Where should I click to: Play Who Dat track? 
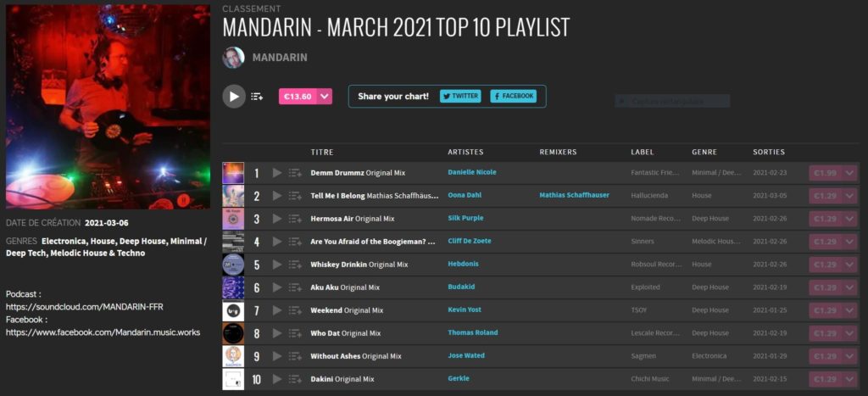pos(277,333)
